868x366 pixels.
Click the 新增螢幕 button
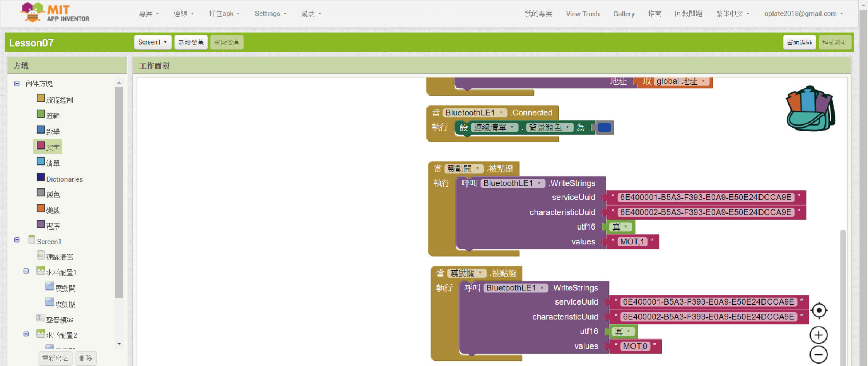point(191,42)
